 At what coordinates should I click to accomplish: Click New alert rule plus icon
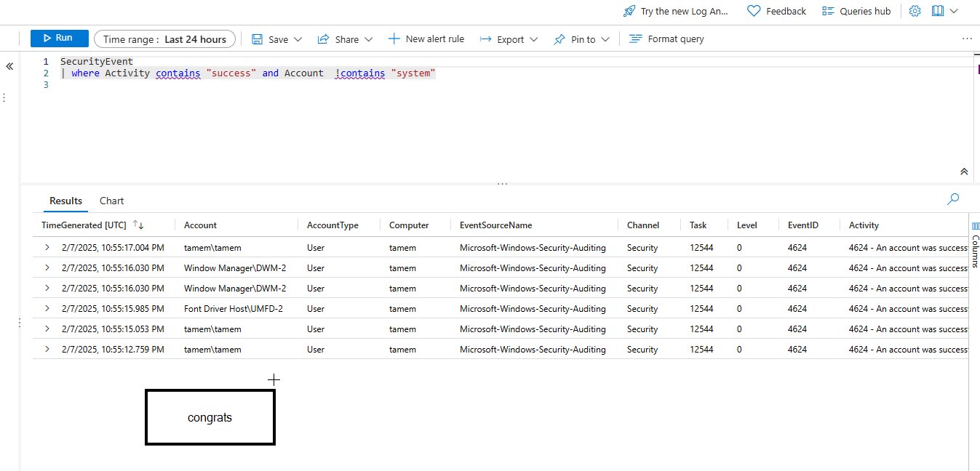[394, 39]
